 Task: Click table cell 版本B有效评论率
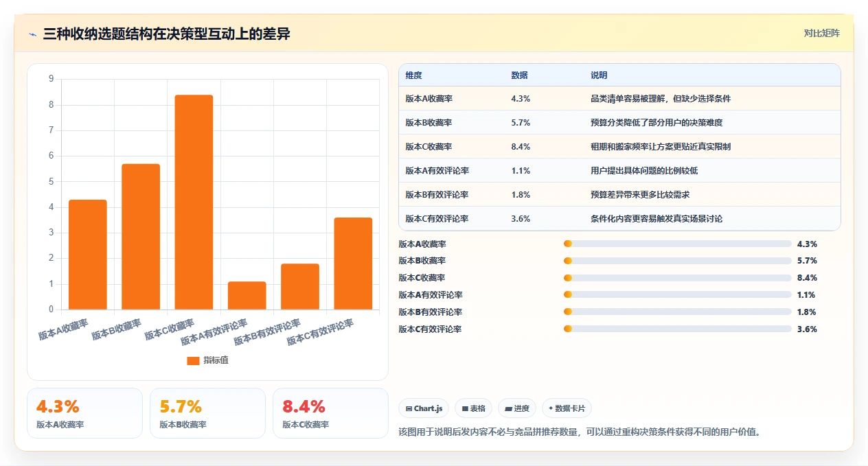(437, 195)
